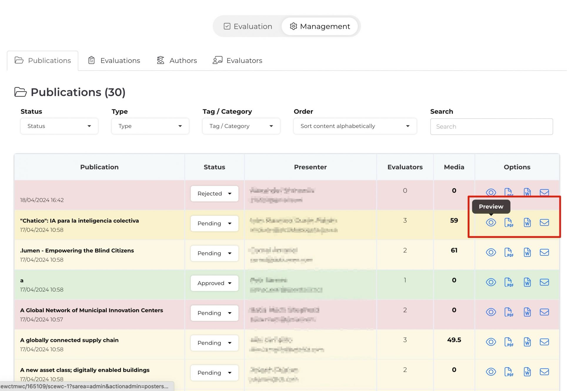Open the Type filter dropdown
Viewport: 588px width, 391px height.
pos(150,126)
